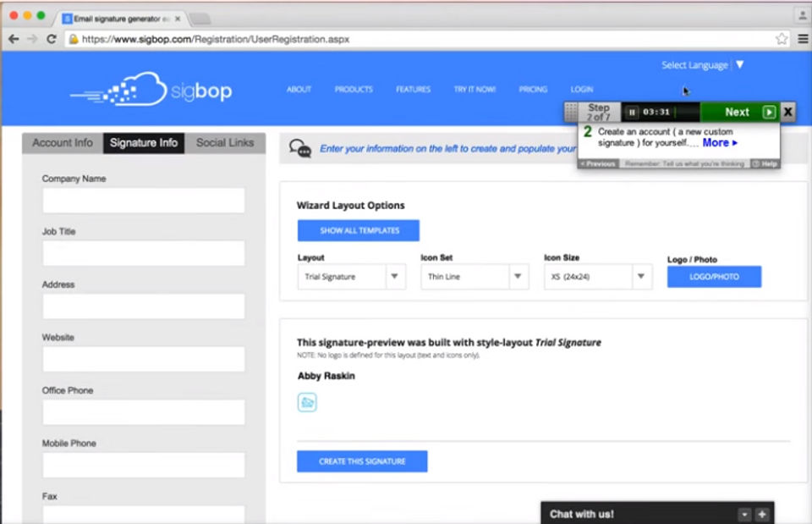Click the Wizard Layout Options heading

tap(350, 205)
